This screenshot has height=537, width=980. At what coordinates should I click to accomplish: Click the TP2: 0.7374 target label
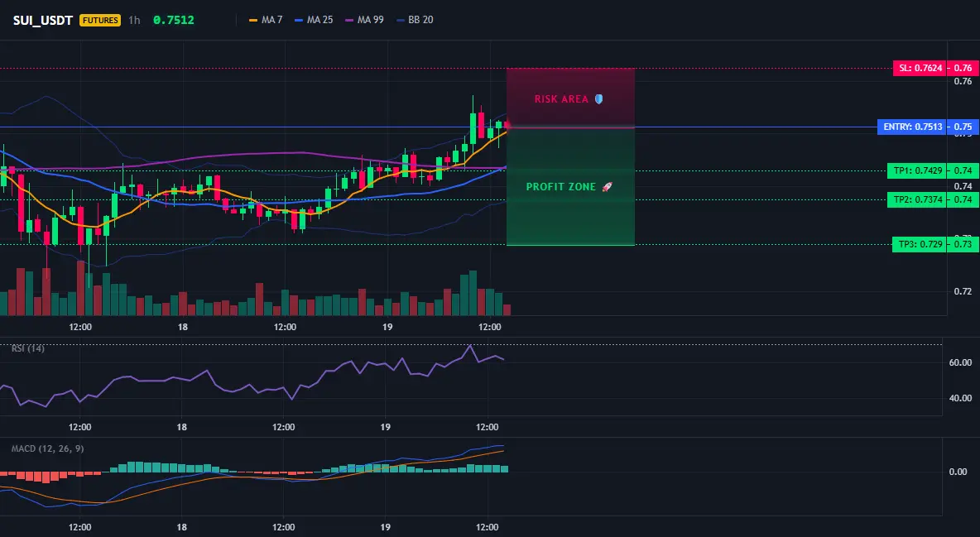click(x=916, y=199)
